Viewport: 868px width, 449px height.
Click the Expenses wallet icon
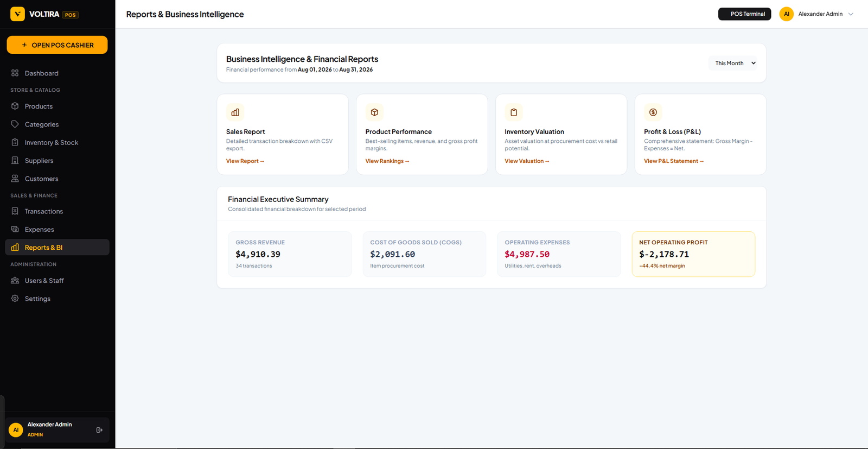[x=15, y=229]
